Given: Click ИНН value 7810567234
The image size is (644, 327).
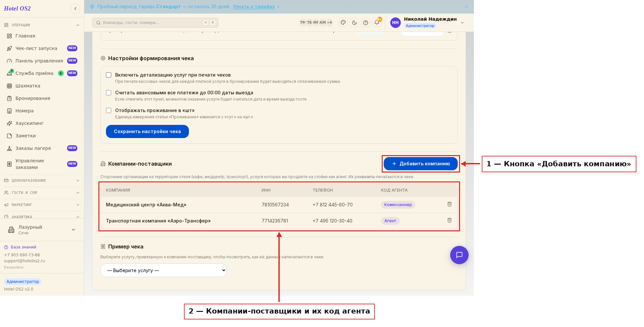Looking at the screenshot, I should pyautogui.click(x=275, y=205).
